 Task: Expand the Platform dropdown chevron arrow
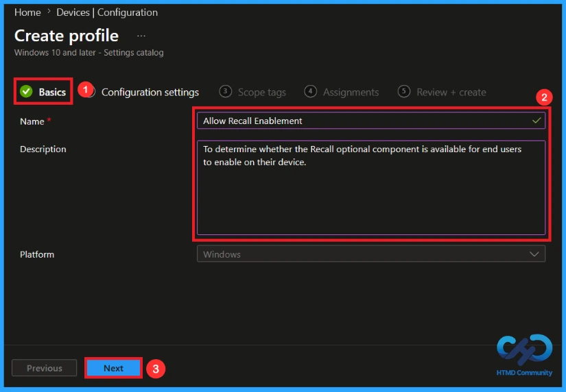[534, 254]
